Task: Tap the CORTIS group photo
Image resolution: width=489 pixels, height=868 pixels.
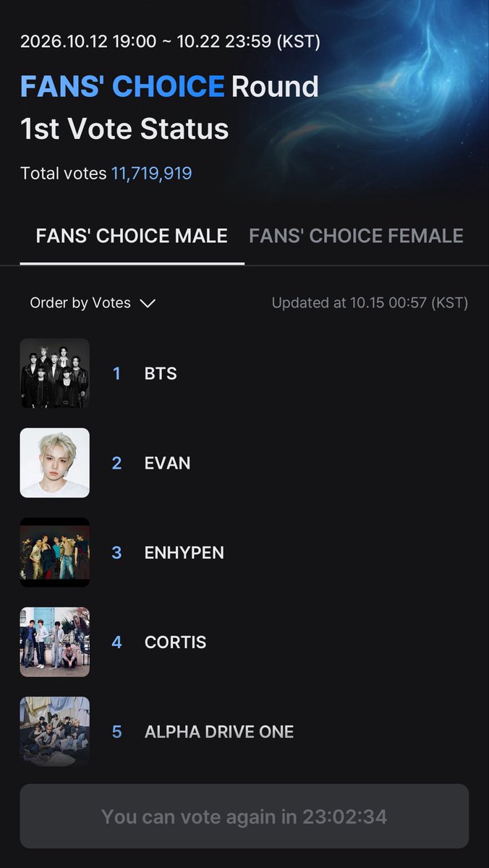Action: [55, 642]
